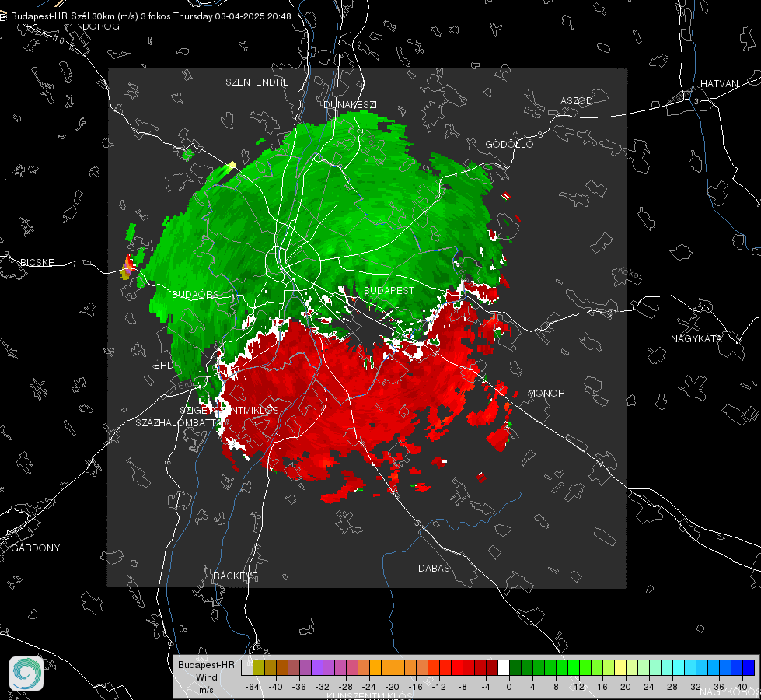761x700 pixels.
Task: Click the BUDAPEST map label
Action: coord(389,290)
